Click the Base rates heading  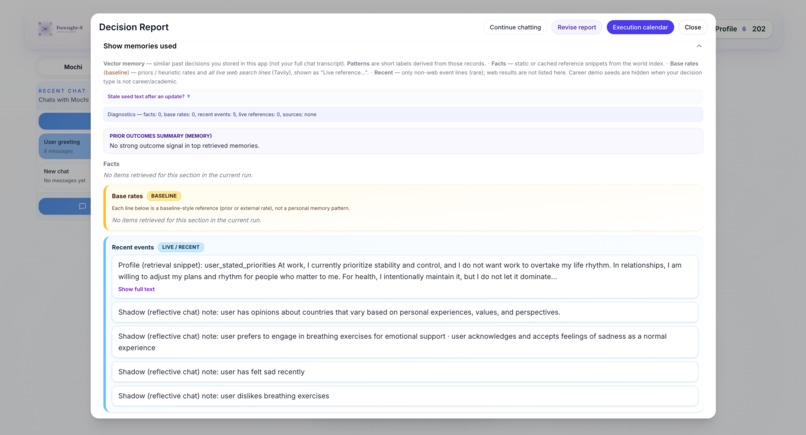pyautogui.click(x=127, y=196)
